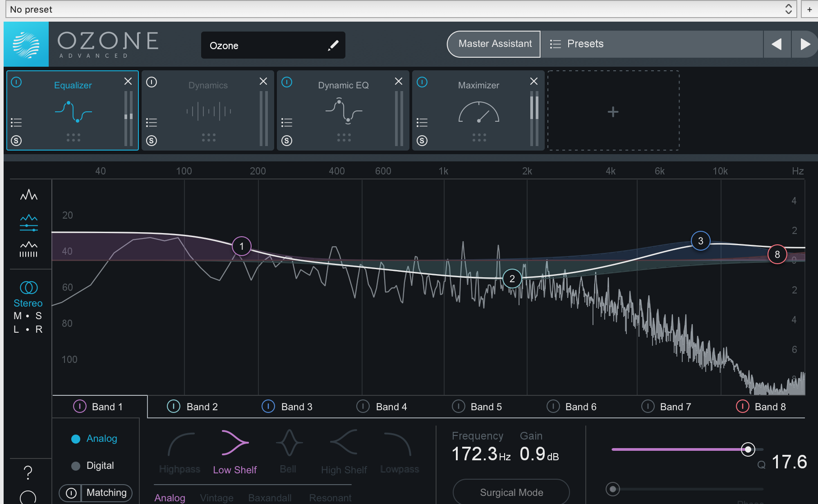818x504 pixels.
Task: Remove the Maximizer module
Action: 533,81
